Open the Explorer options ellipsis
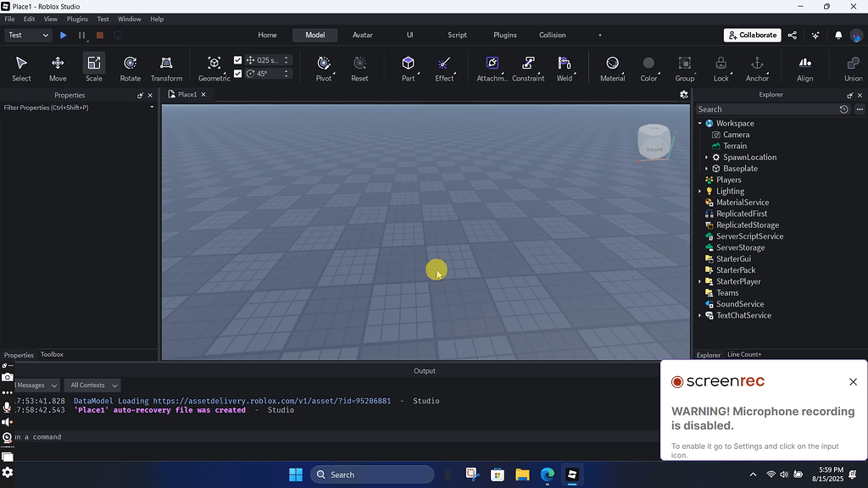The height and width of the screenshot is (488, 868). (860, 109)
